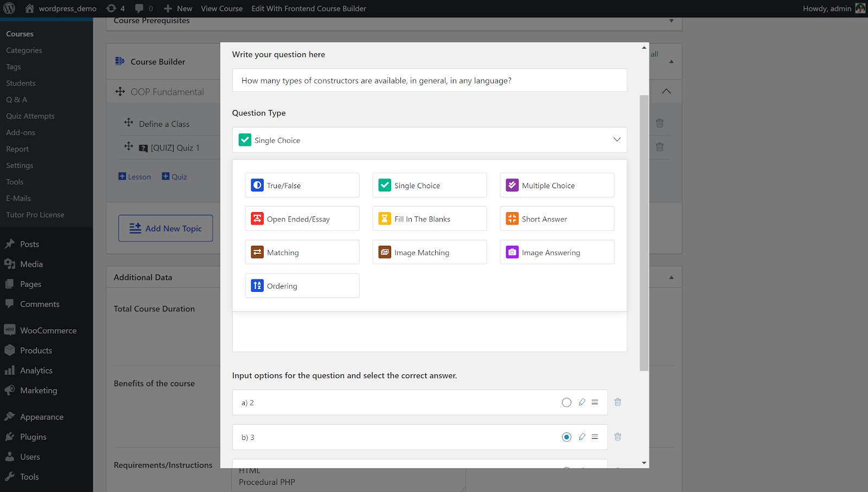Image resolution: width=868 pixels, height=492 pixels.
Task: Collapse the Course Builder panel
Action: click(x=672, y=62)
